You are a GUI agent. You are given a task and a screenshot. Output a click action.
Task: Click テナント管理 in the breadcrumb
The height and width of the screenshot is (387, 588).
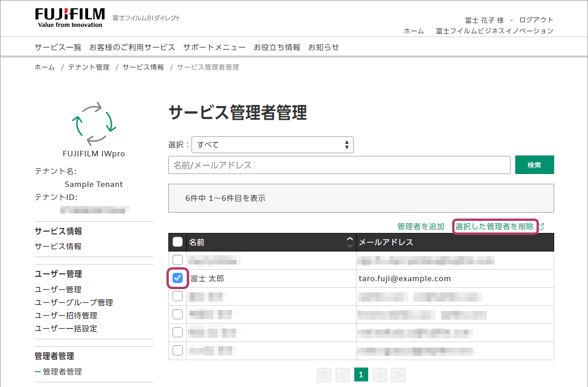89,67
